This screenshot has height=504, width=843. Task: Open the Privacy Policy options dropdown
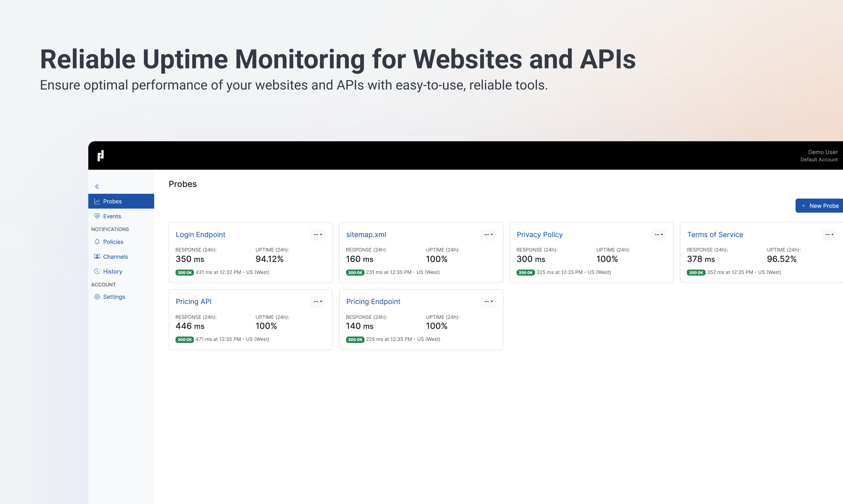659,235
